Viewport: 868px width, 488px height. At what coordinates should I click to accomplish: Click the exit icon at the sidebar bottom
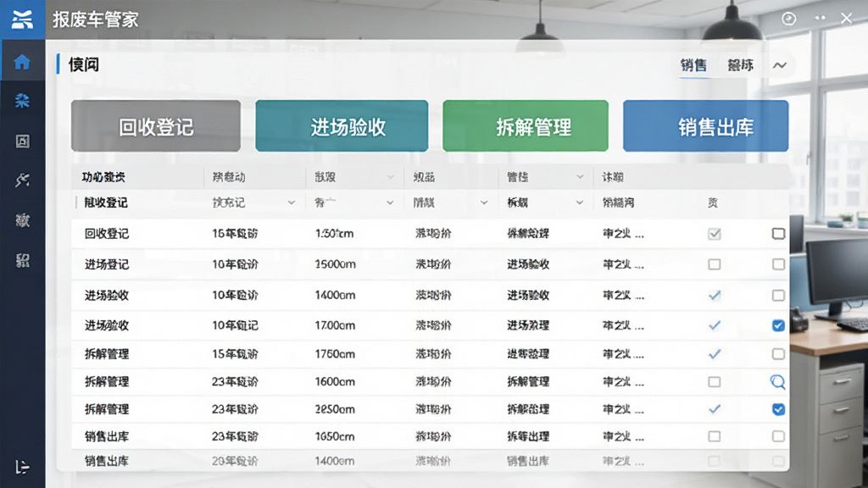point(22,467)
